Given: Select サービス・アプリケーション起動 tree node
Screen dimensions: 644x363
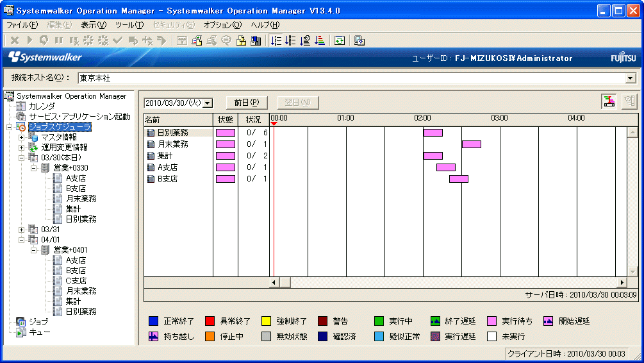Looking at the screenshot, I should [x=79, y=116].
